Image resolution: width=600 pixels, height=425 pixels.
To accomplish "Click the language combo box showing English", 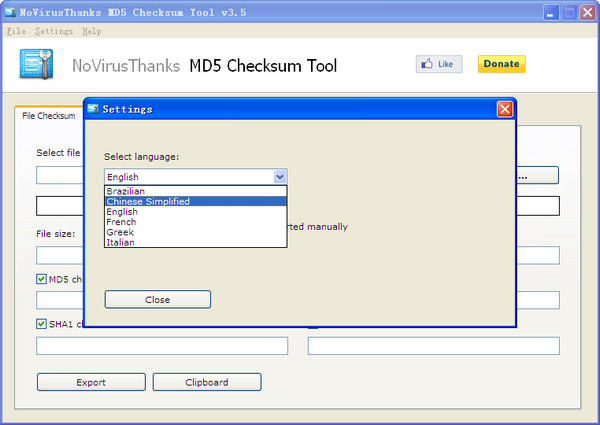I will pos(196,177).
